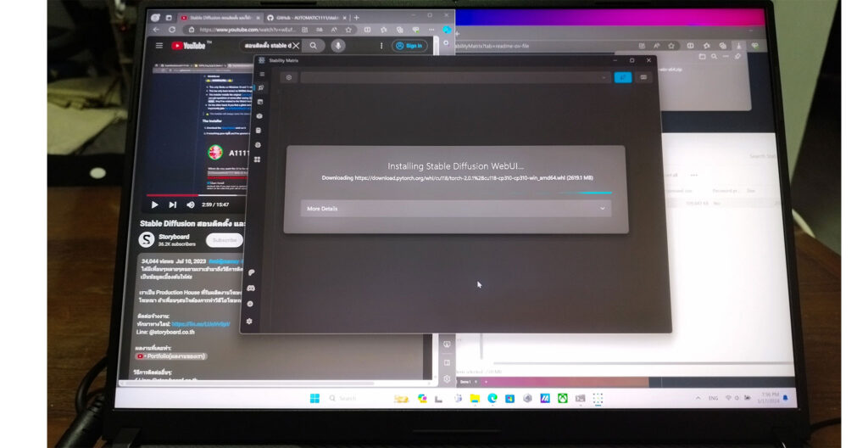Open Microsoft Edge from the taskbar

pyautogui.click(x=492, y=398)
